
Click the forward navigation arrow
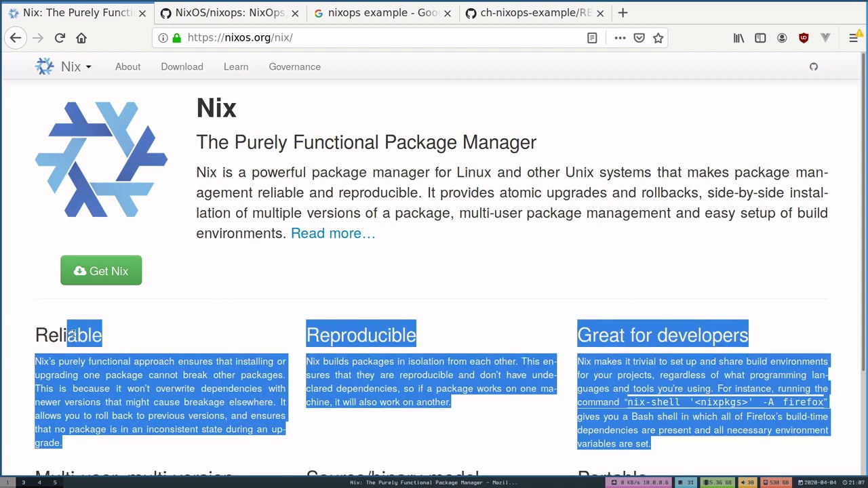tap(38, 38)
